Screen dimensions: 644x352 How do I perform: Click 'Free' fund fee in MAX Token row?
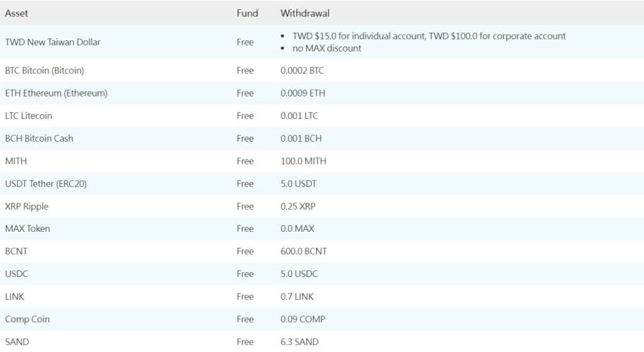tap(245, 228)
